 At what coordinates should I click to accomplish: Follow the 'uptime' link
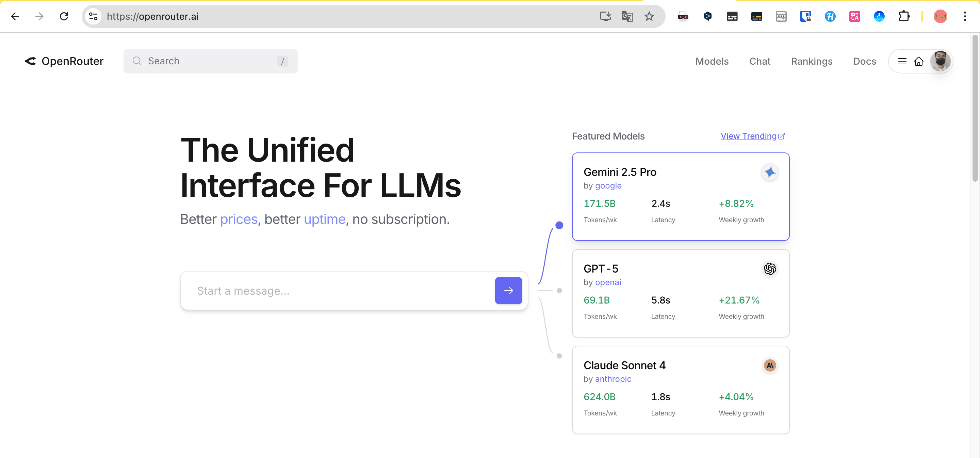325,219
